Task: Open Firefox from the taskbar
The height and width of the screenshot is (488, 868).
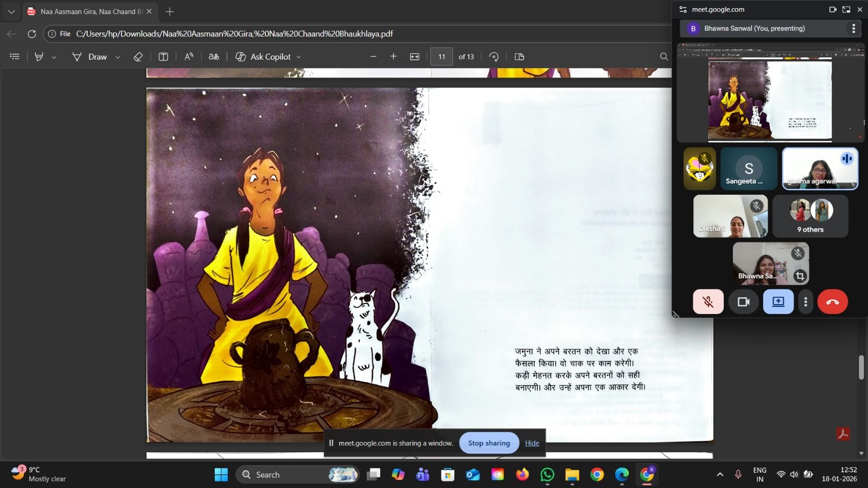Action: point(522,474)
